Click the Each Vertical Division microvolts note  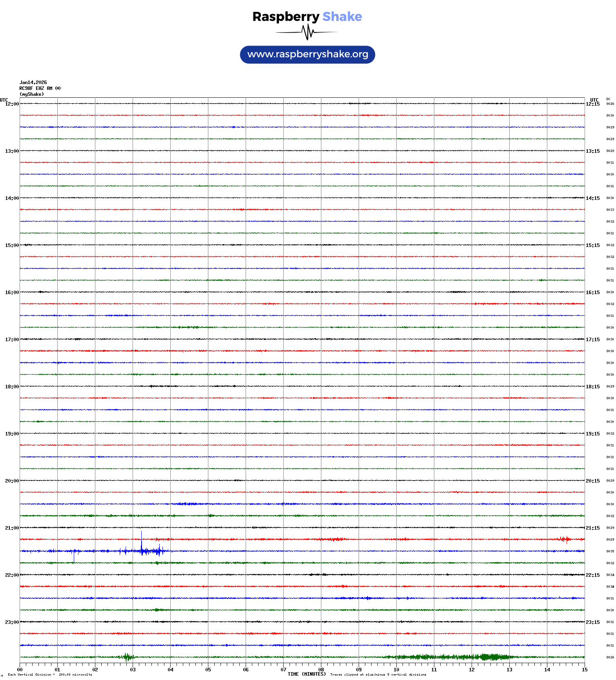click(50, 675)
